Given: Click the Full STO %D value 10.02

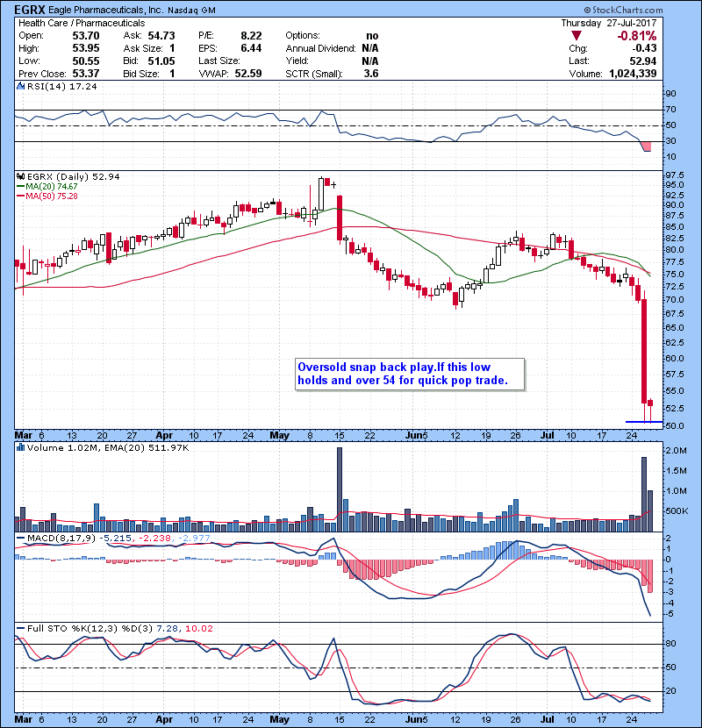Looking at the screenshot, I should pos(199,629).
